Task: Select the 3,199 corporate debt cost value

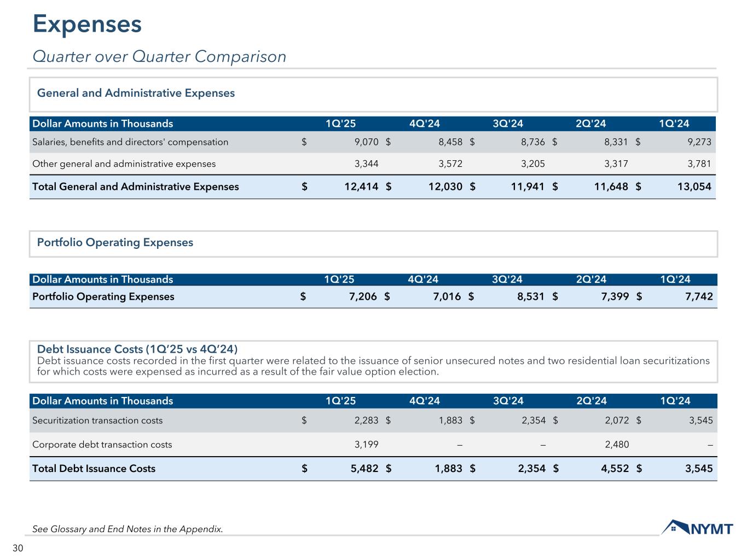Action: [x=367, y=445]
